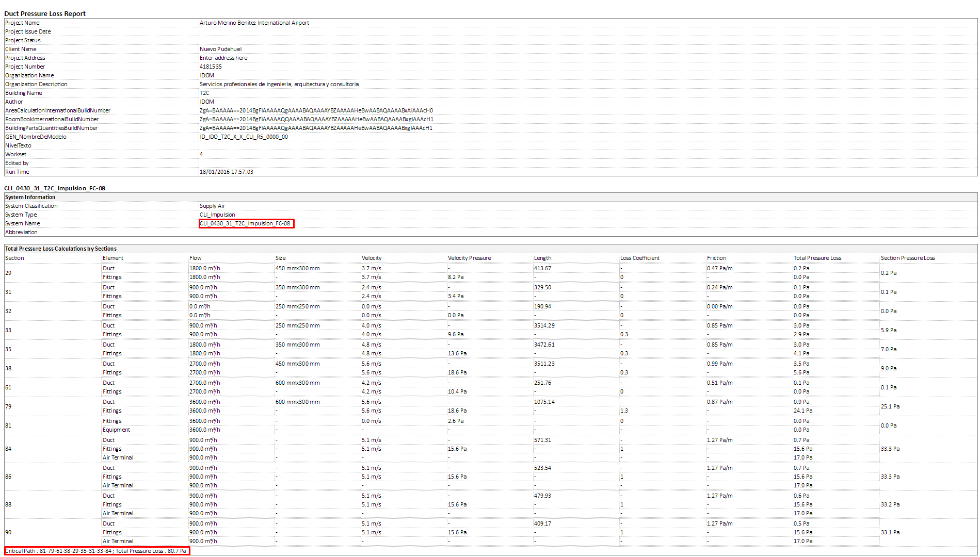Click the system type value 'CLI_Impulsion'
Viewport: 980px width, 557px height.
coord(217,215)
